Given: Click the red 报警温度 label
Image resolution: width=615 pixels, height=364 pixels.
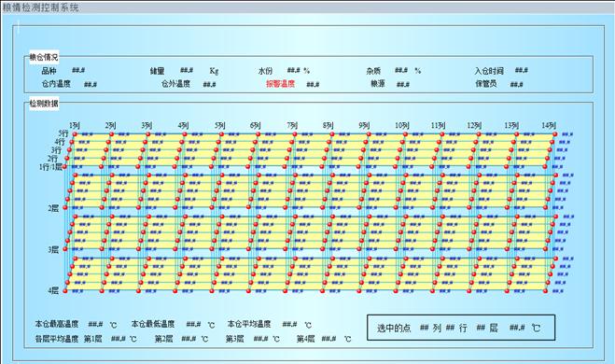Looking at the screenshot, I should pyautogui.click(x=281, y=84).
